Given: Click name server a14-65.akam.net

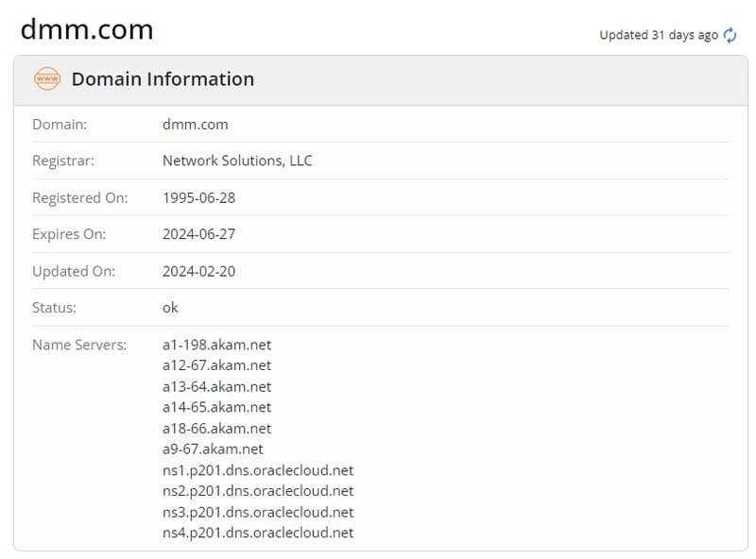Looking at the screenshot, I should pos(214,407).
